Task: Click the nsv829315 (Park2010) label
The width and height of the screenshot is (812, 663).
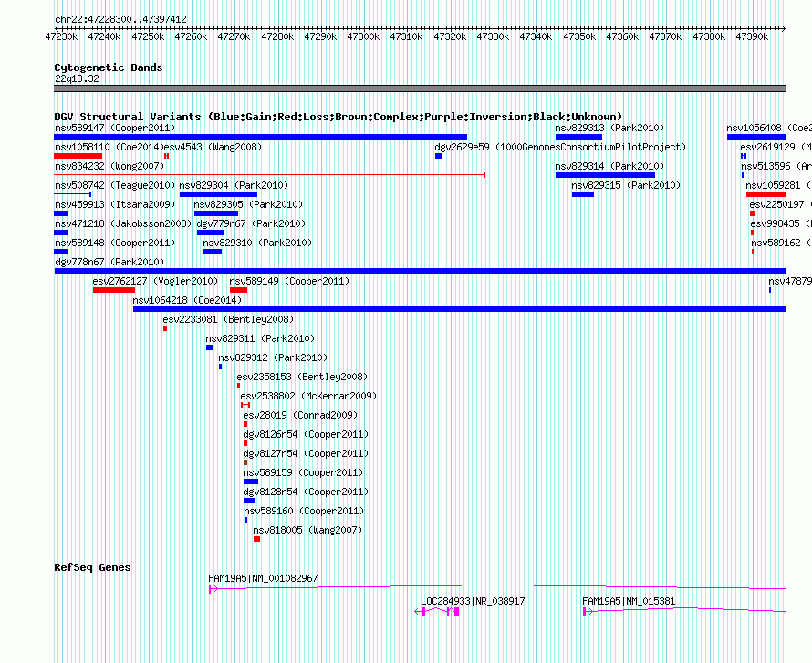Action: coord(626,185)
